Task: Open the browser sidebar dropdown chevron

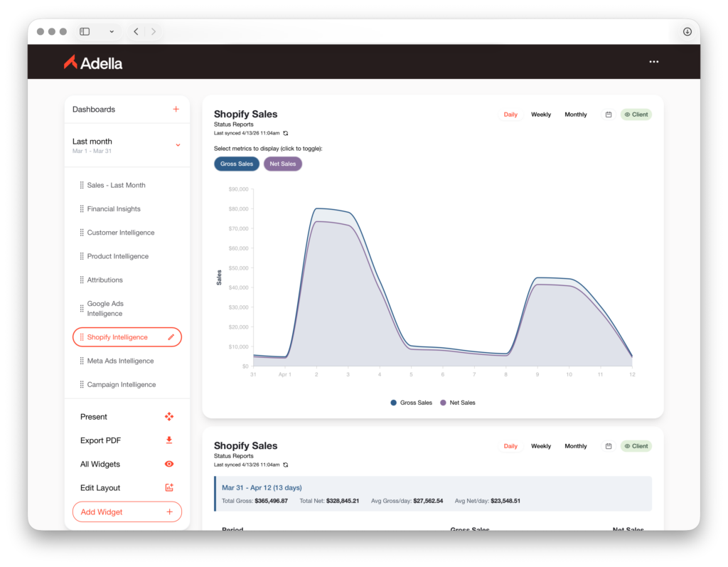Action: point(112,31)
